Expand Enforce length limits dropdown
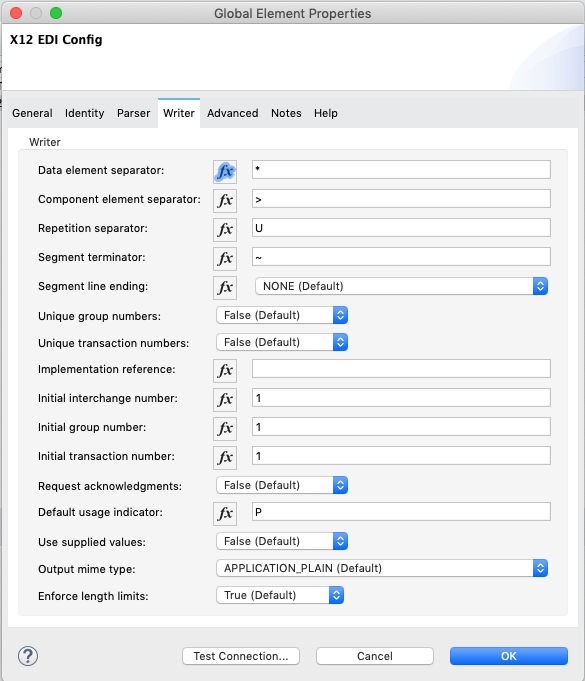The image size is (585, 681). 280,595
